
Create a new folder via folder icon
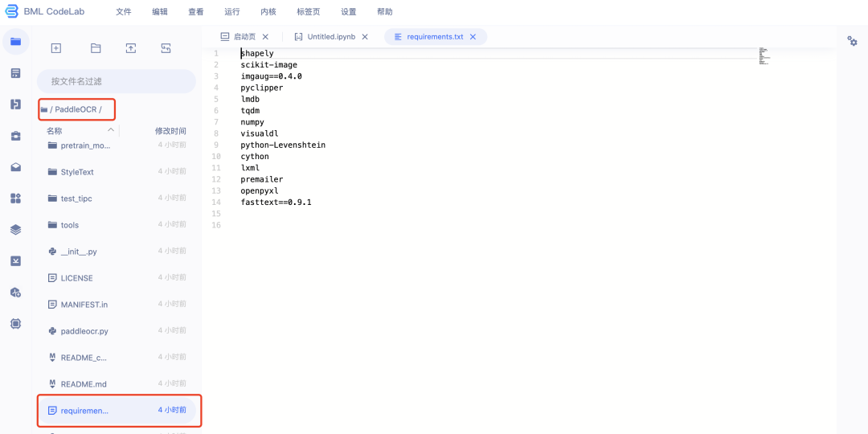pyautogui.click(x=96, y=48)
